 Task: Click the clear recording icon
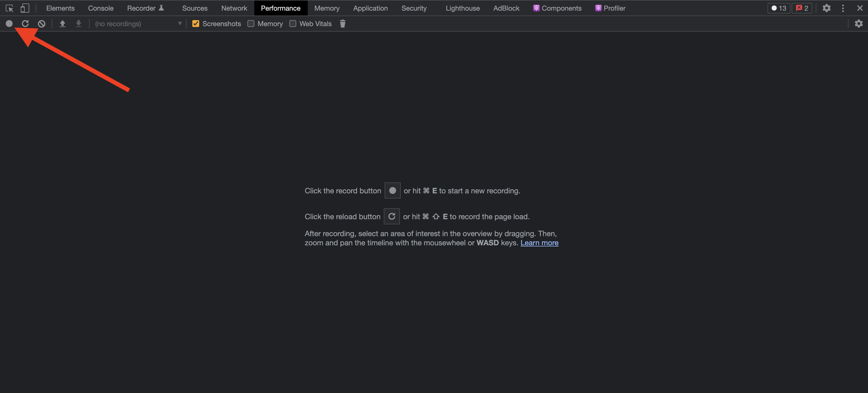coord(41,24)
